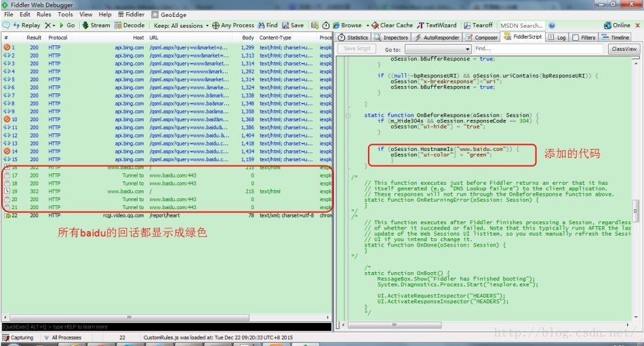This screenshot has height=346, width=644.
Task: Click the Save Script button
Action: 357,49
